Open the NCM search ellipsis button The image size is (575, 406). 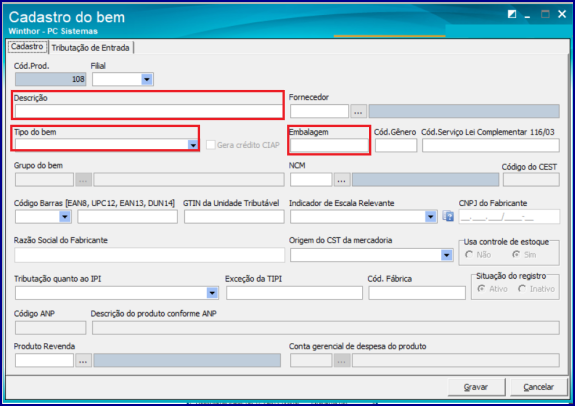tap(341, 180)
